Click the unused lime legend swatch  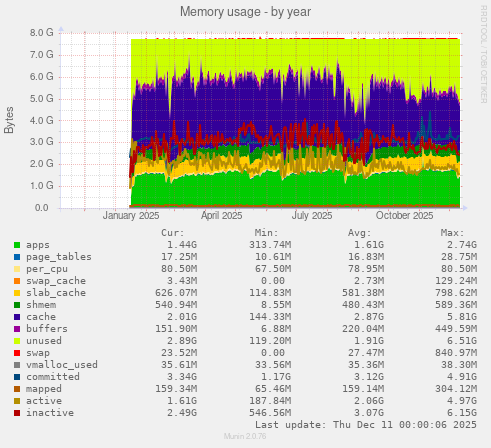tap(17, 341)
